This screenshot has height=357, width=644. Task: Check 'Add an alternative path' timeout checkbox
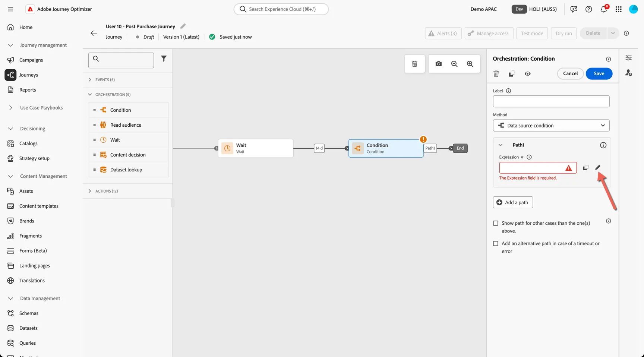coord(496,243)
